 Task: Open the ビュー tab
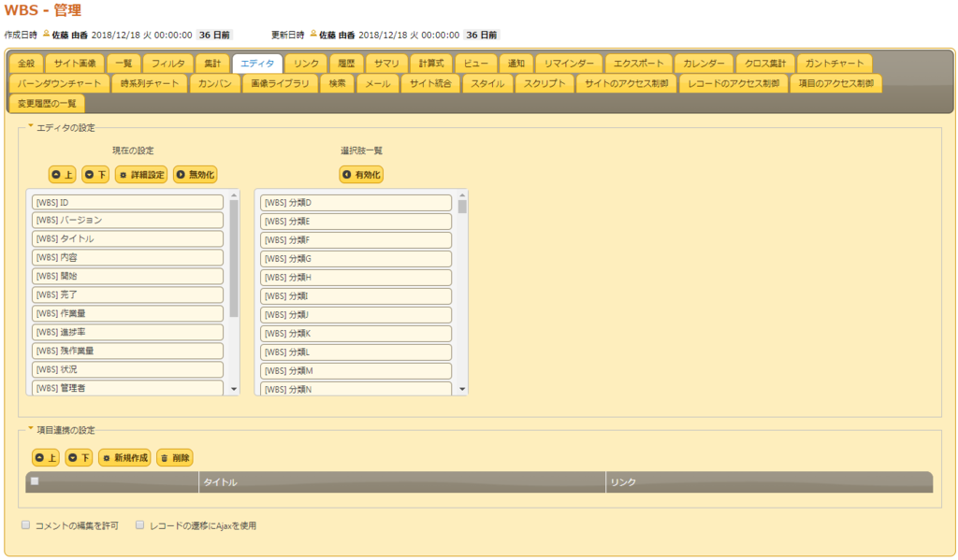[476, 64]
